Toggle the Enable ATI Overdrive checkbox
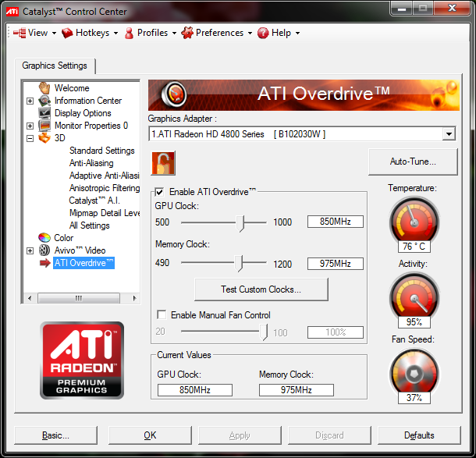Viewport: 476px width, 458px height. click(159, 192)
